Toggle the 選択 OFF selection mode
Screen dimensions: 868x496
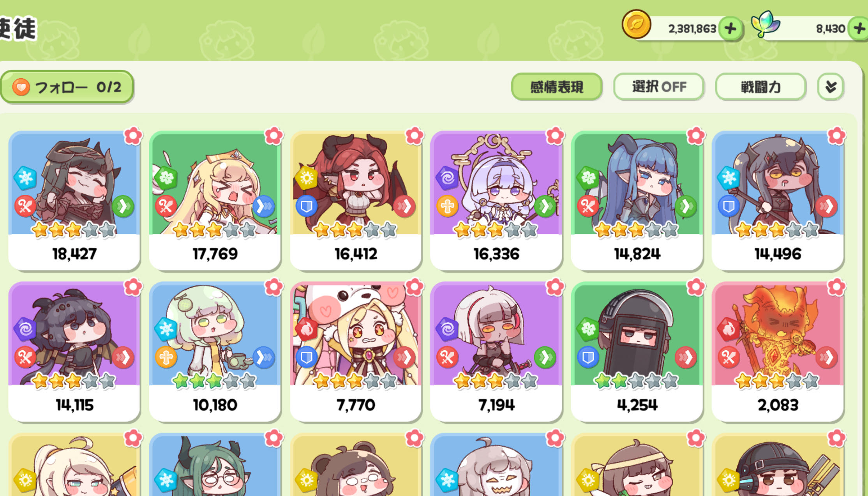coord(659,86)
